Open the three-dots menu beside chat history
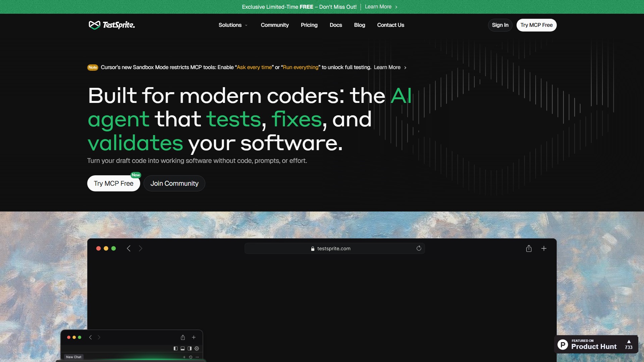The image size is (644, 362). 197,357
